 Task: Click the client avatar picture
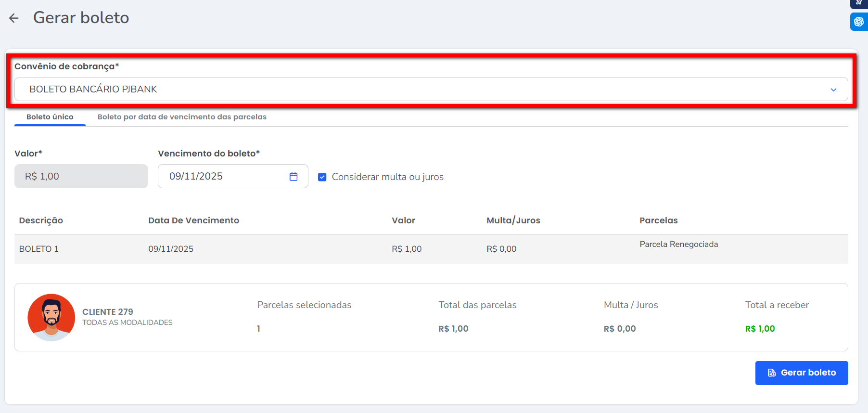tap(51, 318)
